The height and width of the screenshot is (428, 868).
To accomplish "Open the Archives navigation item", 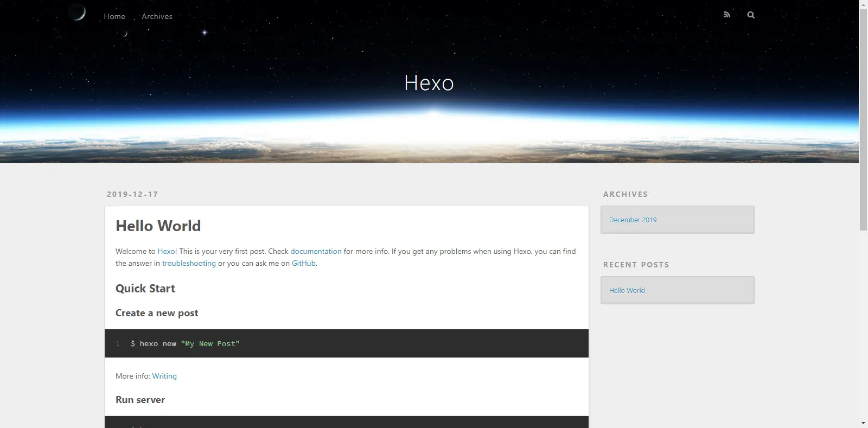I will 157,16.
